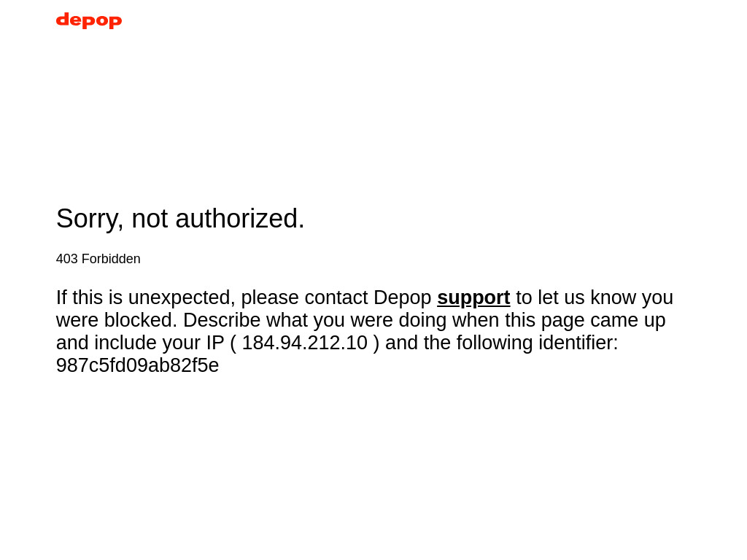Click the Depop logo
Viewport: 747px width, 560px height.
click(89, 20)
